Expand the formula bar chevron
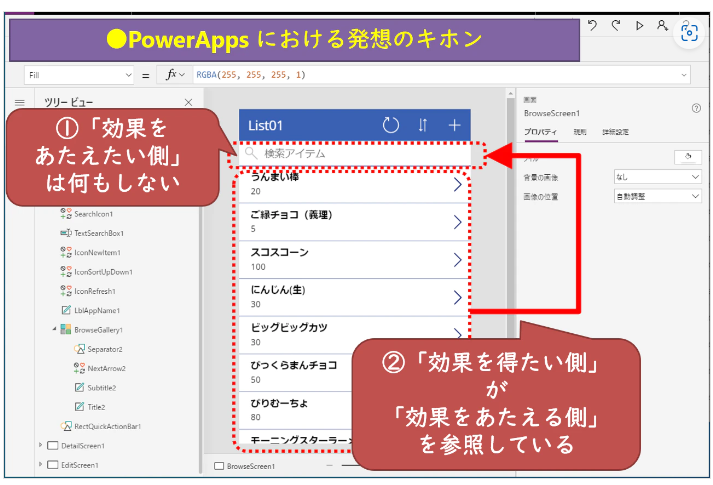713x485 pixels. [683, 75]
